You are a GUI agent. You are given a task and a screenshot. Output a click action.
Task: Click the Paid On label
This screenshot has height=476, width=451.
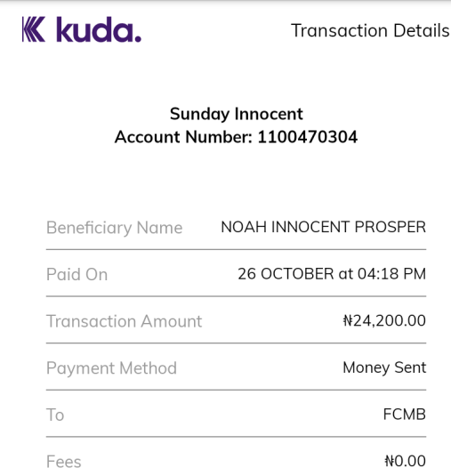[x=77, y=274]
